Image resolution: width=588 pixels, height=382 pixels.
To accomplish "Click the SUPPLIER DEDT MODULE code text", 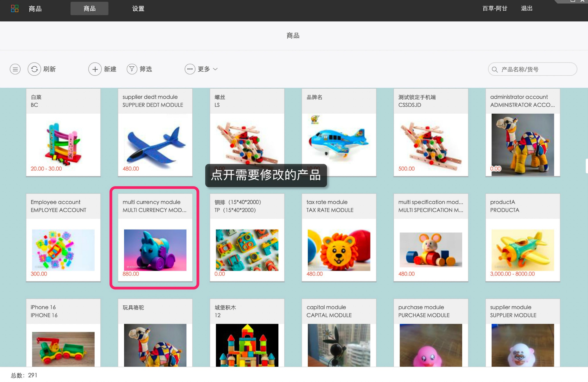I will [x=153, y=105].
